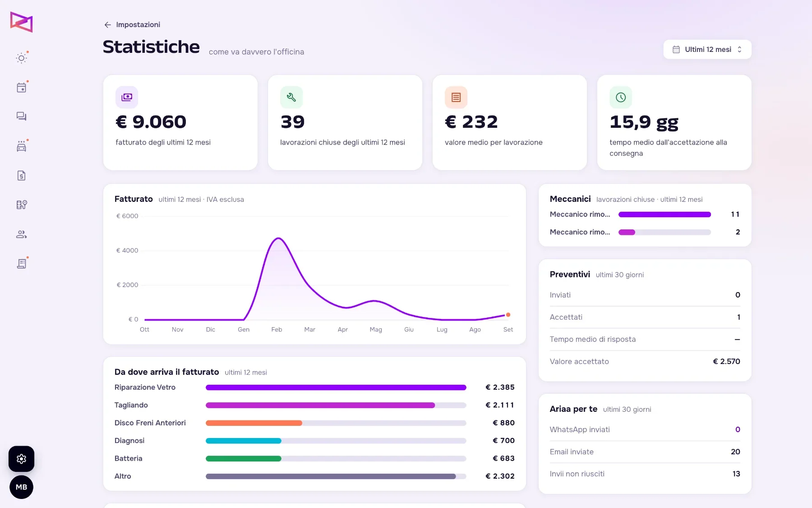Open settings gear button in sidebar

pos(21,459)
